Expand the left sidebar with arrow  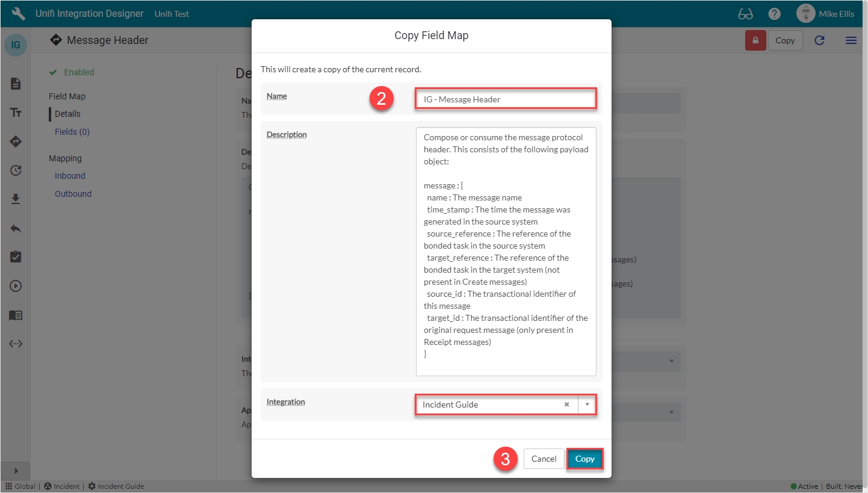pos(16,471)
